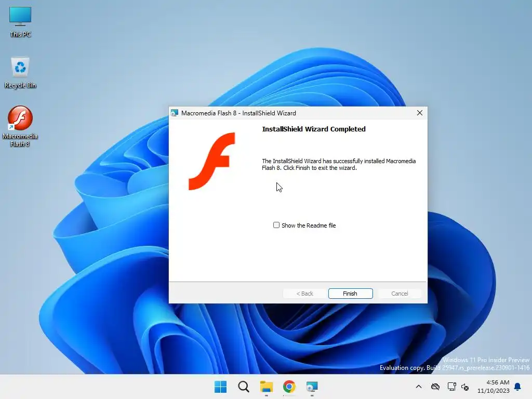Click Finish to exit the wizard

pos(350,294)
